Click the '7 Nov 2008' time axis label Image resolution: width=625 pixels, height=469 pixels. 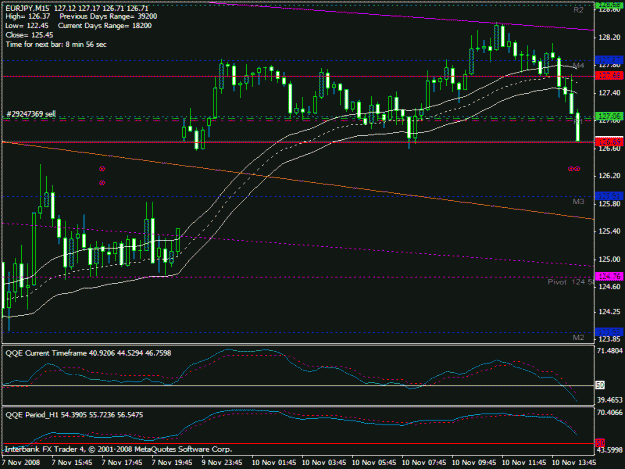pos(21,463)
